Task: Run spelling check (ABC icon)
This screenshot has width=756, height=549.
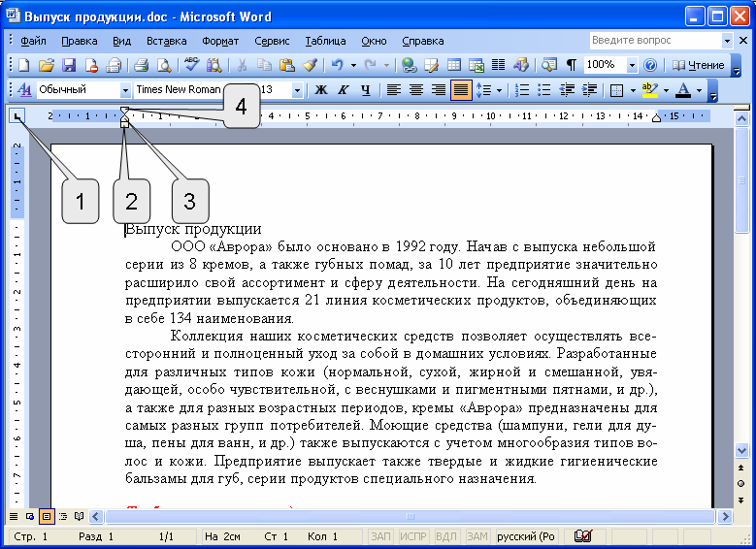Action: [x=192, y=65]
